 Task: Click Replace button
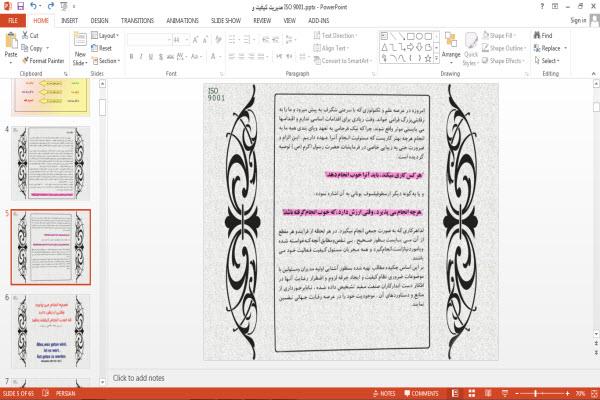(x=550, y=48)
